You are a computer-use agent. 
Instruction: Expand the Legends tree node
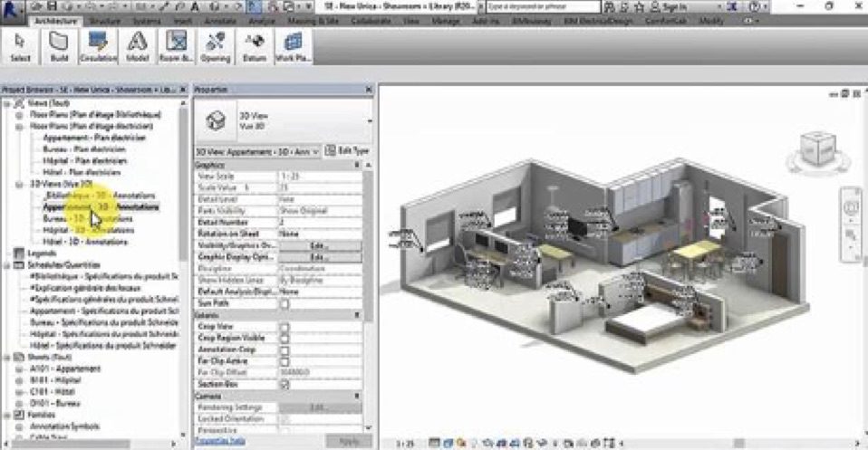click(x=8, y=254)
